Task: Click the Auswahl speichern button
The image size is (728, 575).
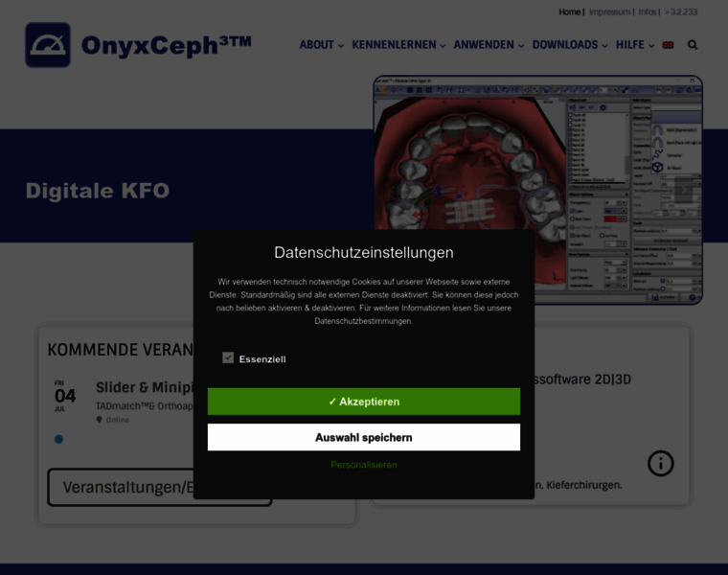Action: 364,437
